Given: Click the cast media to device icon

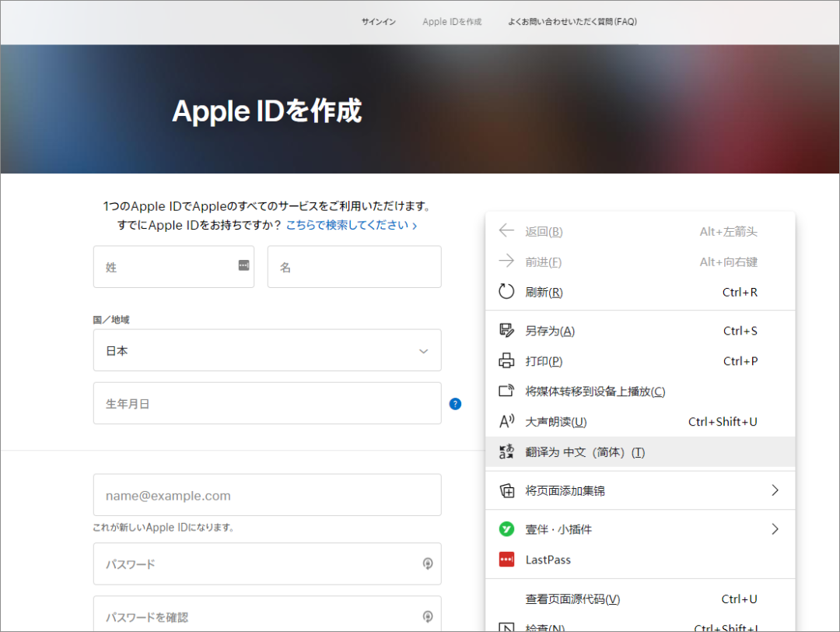Looking at the screenshot, I should pyautogui.click(x=506, y=391).
